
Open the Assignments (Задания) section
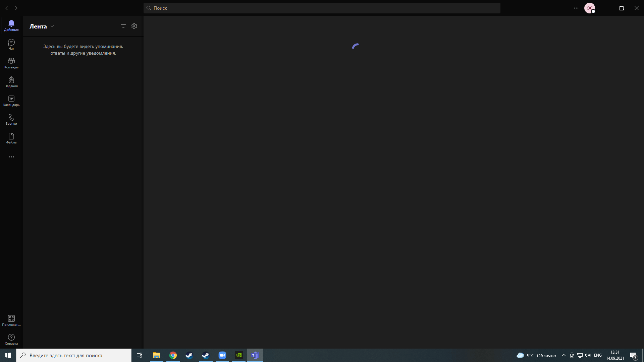(x=11, y=82)
